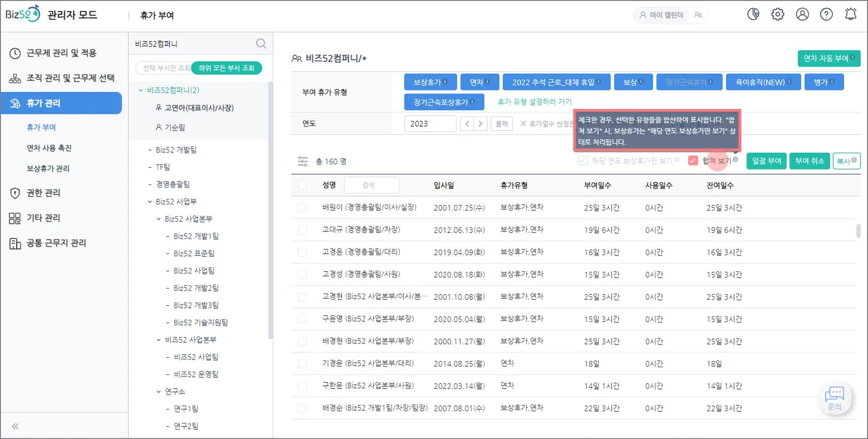Toggle 해당 연도 보상휴가만 보기 checkbox
Viewport: 868px width, 439px height.
[583, 160]
